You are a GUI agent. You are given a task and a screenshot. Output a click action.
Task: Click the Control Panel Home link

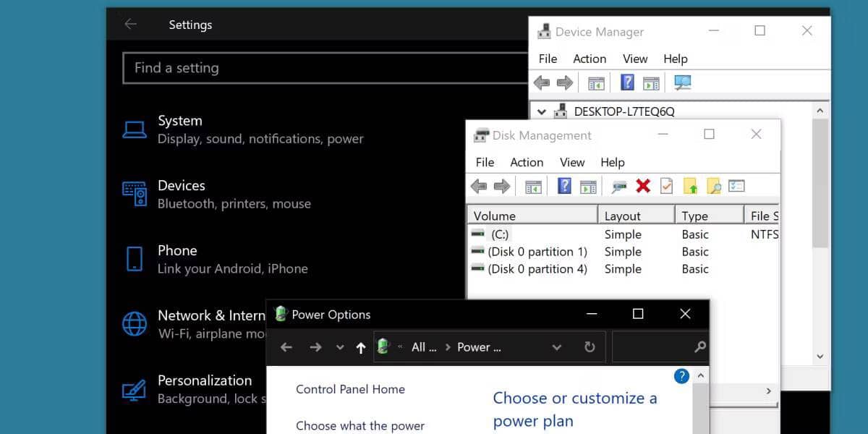click(x=351, y=389)
